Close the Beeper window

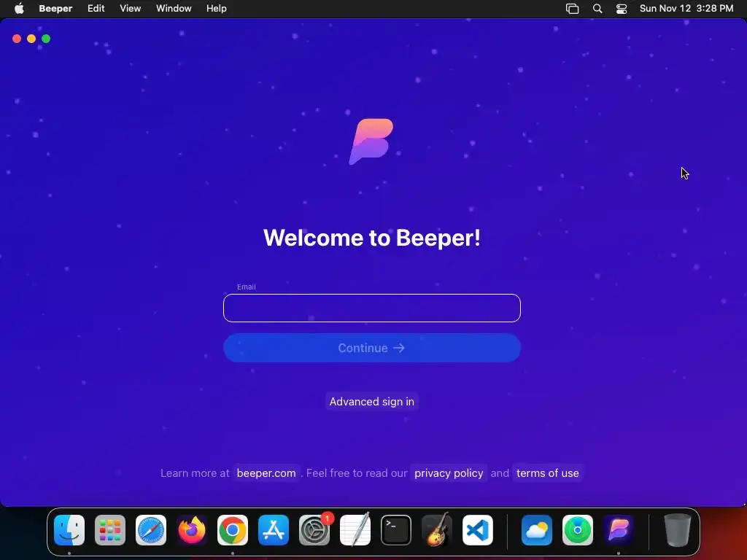(x=17, y=39)
